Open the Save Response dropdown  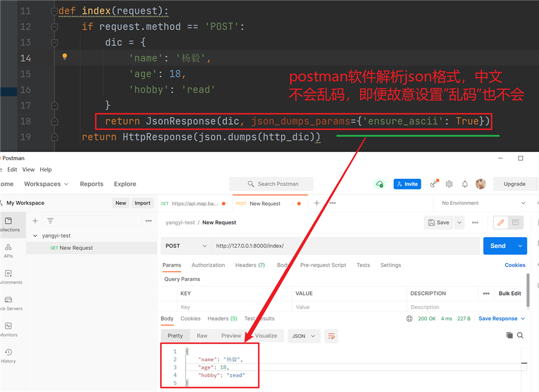tap(502, 318)
